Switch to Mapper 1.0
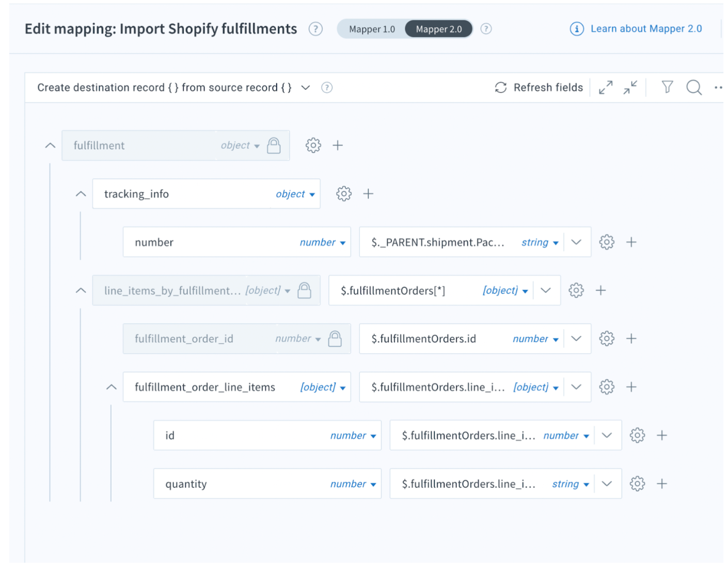The height and width of the screenshot is (573, 728). 372,29
